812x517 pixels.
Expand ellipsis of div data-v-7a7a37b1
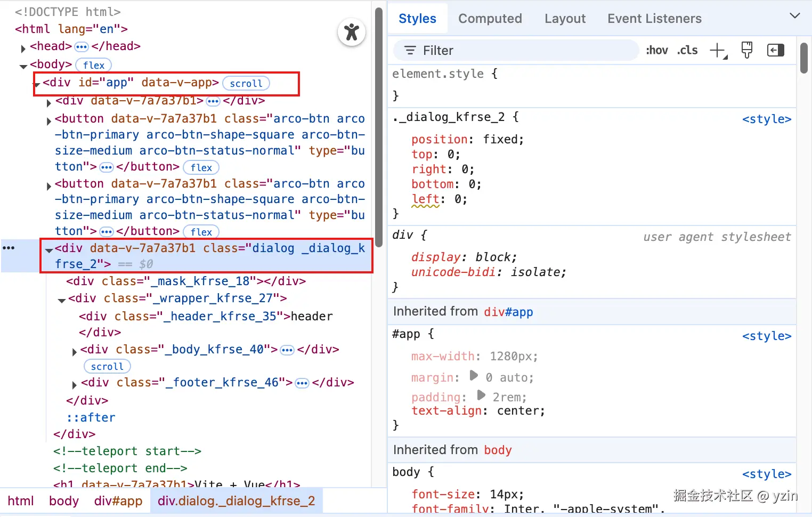pos(213,101)
